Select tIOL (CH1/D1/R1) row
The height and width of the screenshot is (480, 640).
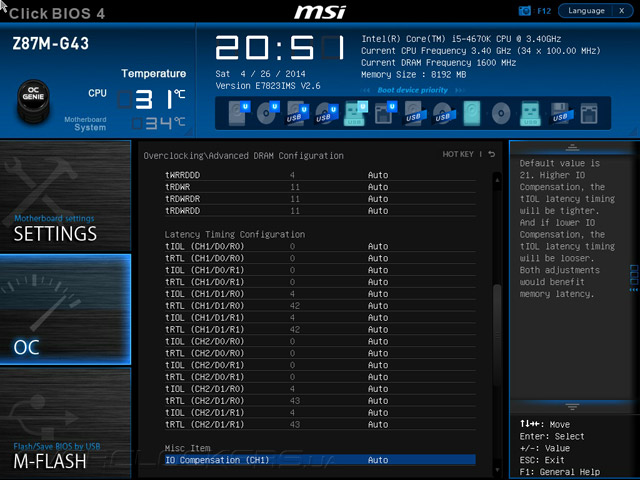coord(320,318)
